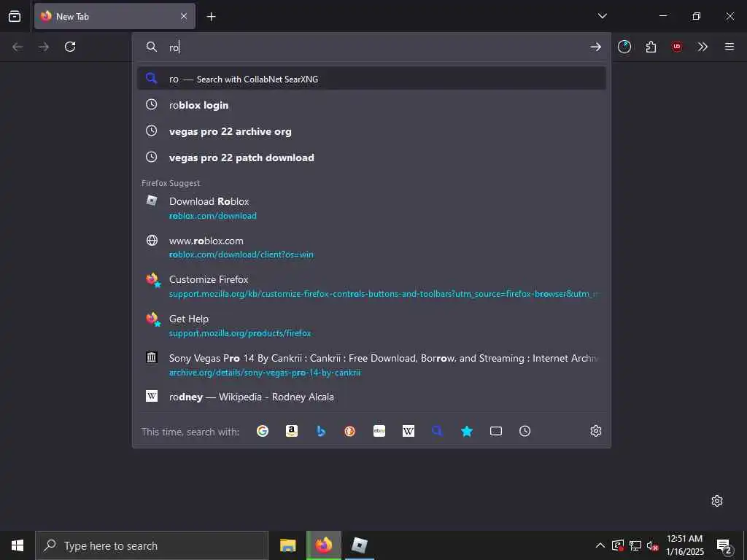Open Sony Vegas Pro 14 archive.org suggestion
Screen dimensions: 747x560
tap(371, 365)
